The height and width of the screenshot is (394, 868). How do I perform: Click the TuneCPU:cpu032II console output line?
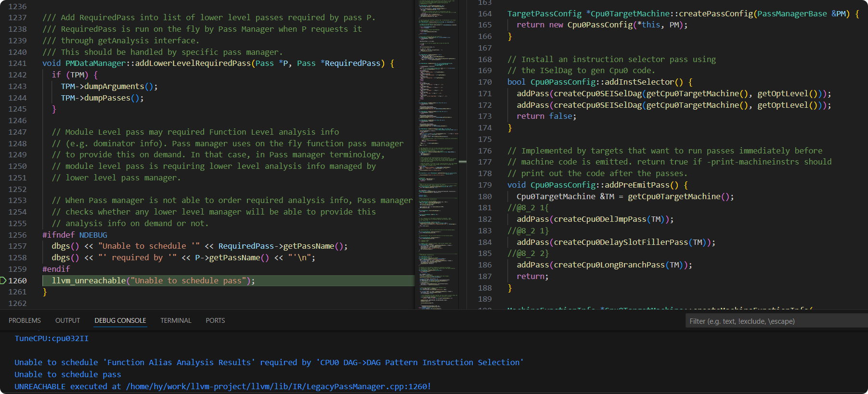[x=52, y=338]
